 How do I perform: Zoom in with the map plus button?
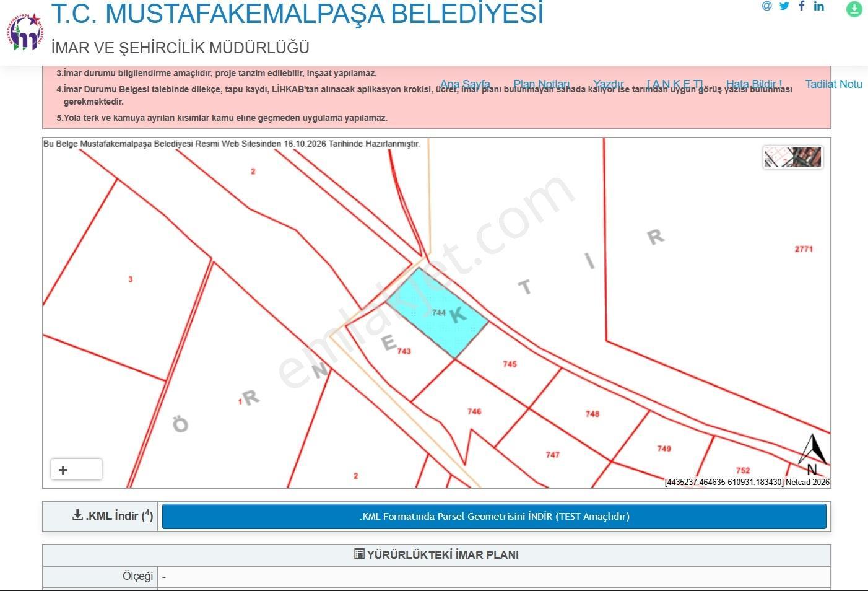(63, 470)
